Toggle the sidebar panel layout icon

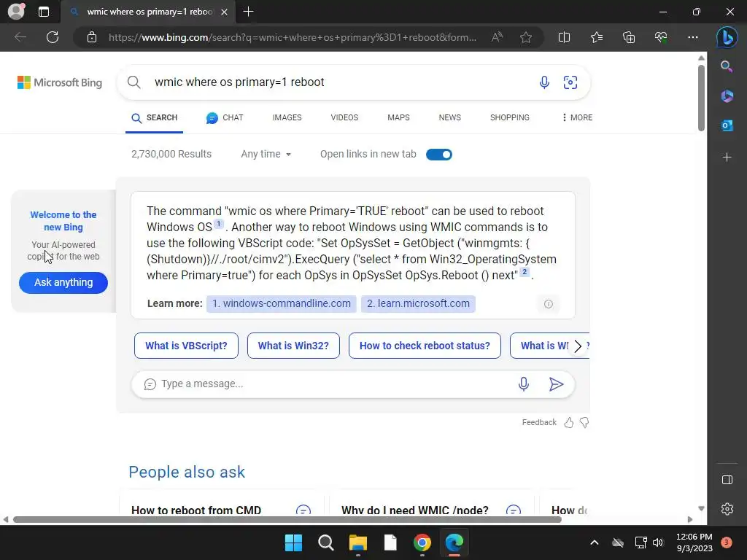(727, 480)
